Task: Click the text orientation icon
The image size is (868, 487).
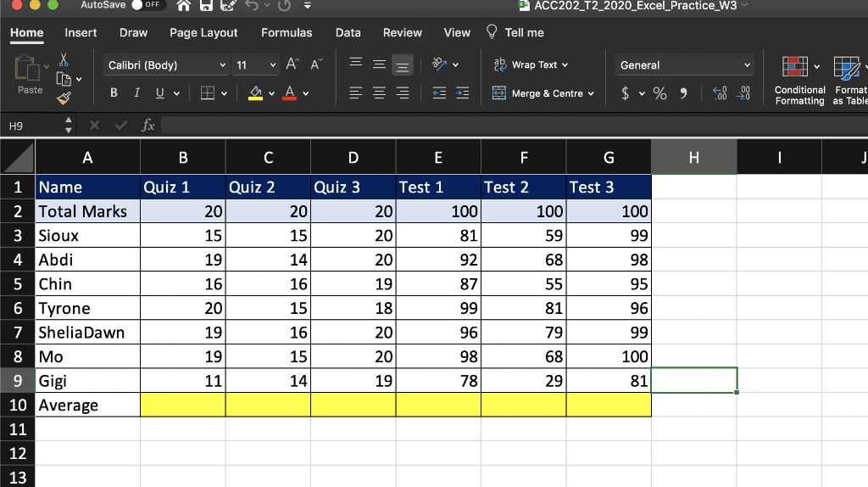Action: tap(440, 64)
